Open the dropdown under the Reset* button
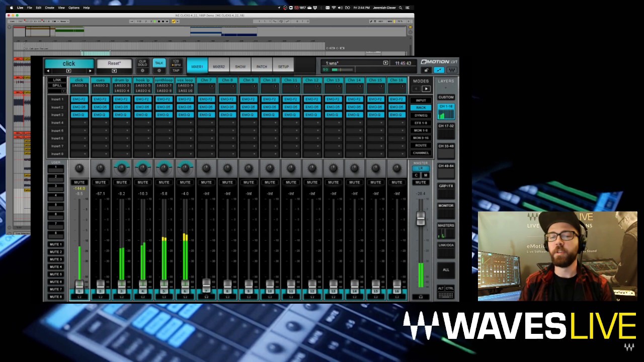644x362 pixels. point(114,71)
